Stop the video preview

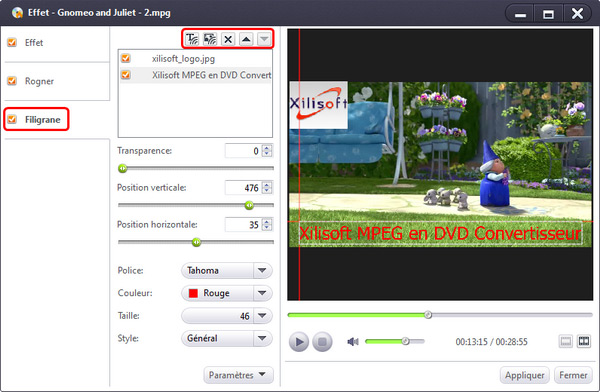(x=322, y=342)
